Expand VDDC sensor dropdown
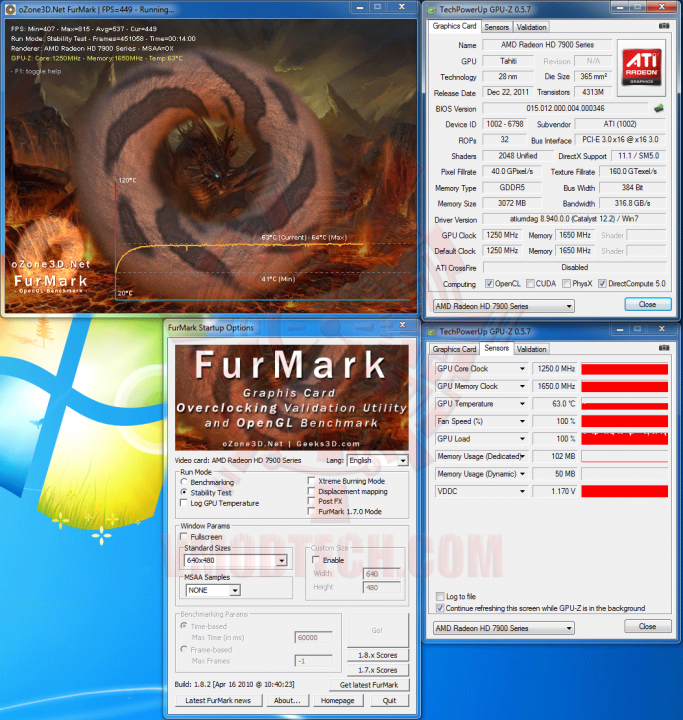This screenshot has width=683, height=720. (522, 491)
